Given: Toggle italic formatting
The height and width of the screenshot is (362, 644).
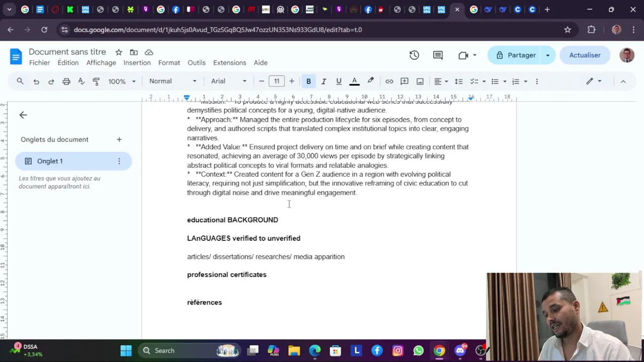Looking at the screenshot, I should (324, 81).
